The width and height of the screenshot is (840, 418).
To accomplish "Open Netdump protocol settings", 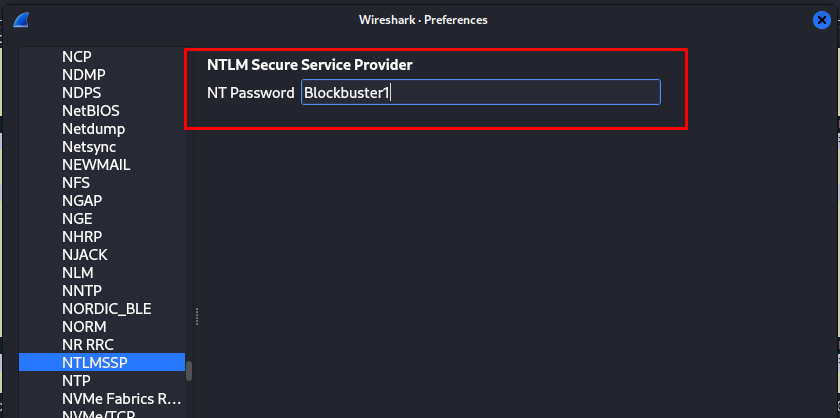I will coord(93,129).
